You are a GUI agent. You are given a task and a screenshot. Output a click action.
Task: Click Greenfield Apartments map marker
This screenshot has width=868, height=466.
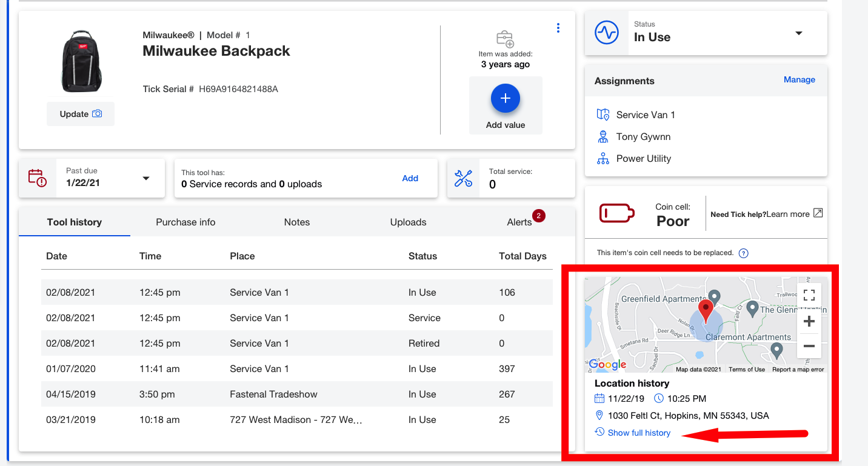pyautogui.click(x=715, y=297)
